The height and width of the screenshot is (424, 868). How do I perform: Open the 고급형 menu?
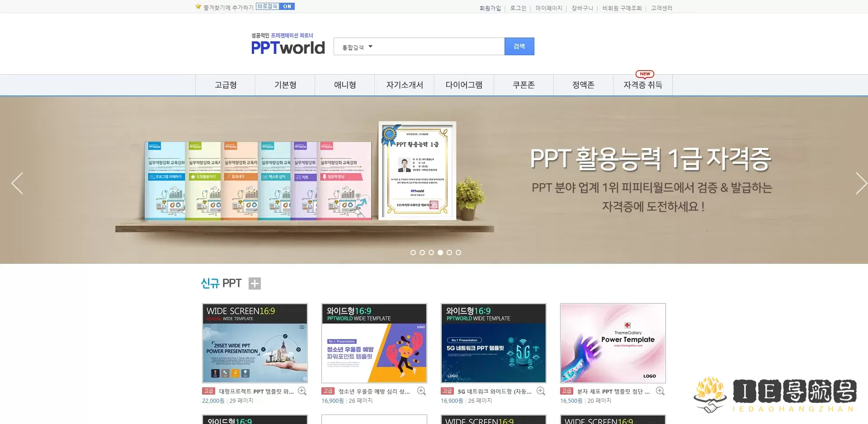point(225,85)
